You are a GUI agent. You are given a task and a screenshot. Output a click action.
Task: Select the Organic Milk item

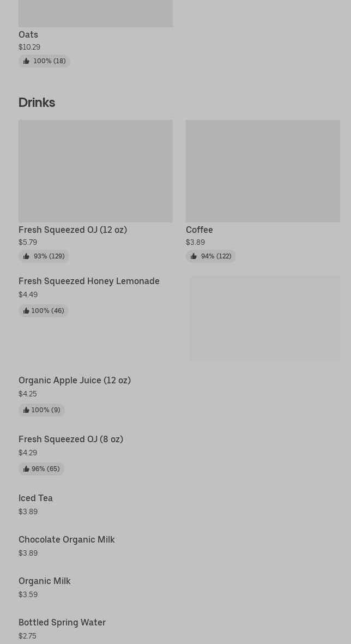pyautogui.click(x=45, y=581)
